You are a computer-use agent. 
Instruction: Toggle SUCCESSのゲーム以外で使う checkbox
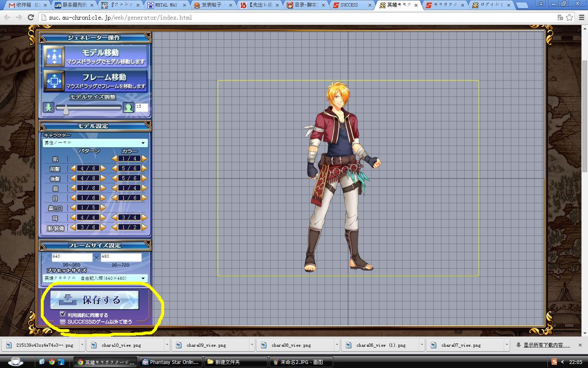[x=62, y=322]
